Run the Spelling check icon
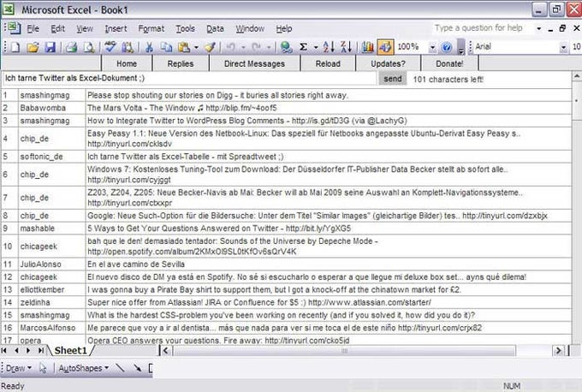The image size is (582, 392). [110, 47]
